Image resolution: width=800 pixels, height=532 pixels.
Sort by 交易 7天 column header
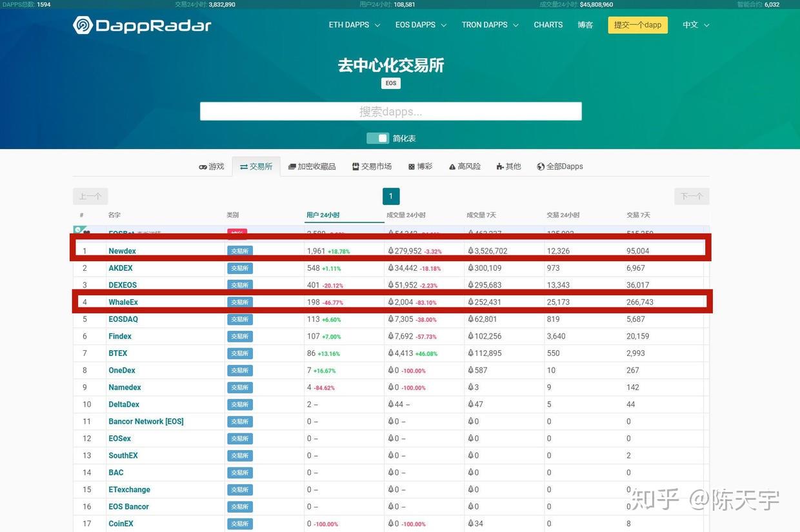tap(639, 215)
